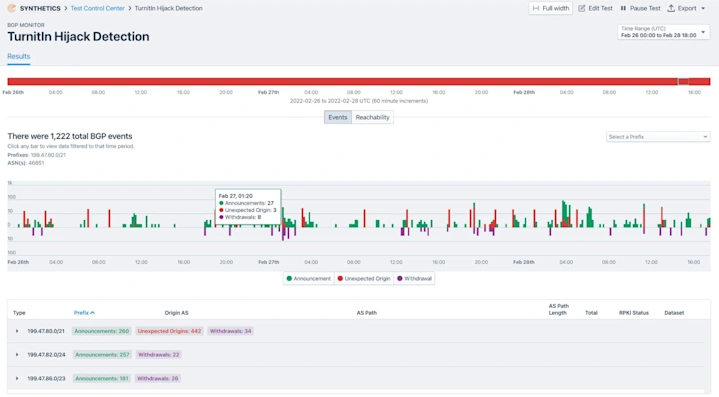Image resolution: width=719 pixels, height=397 pixels.
Task: Open the Synthetics breadcrumb
Action: tap(40, 8)
